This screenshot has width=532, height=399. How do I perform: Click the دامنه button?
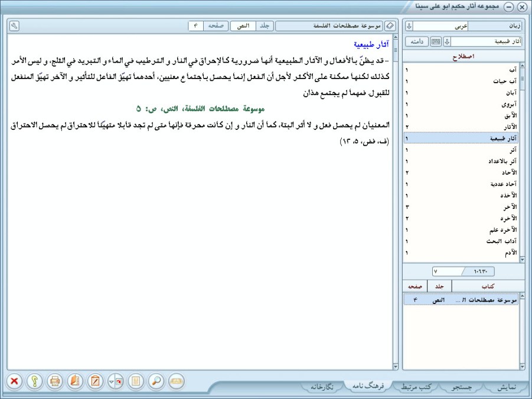(x=418, y=41)
